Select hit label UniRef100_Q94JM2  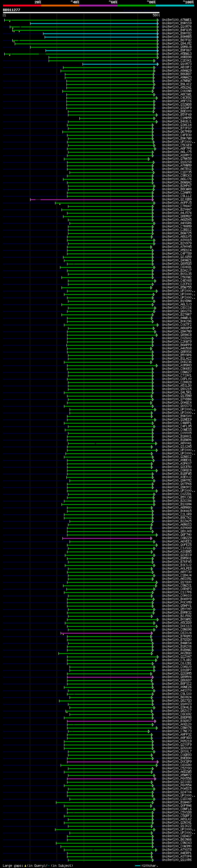click(176, 43)
